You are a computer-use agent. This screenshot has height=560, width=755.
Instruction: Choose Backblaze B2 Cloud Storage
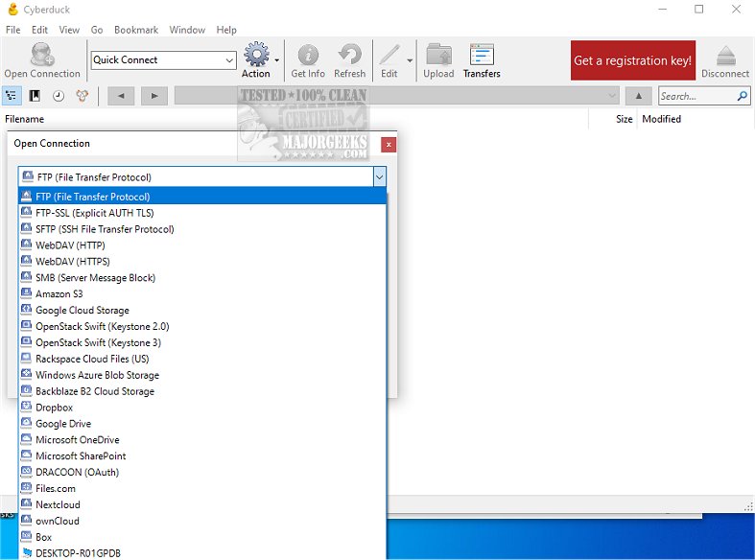[x=202, y=390]
